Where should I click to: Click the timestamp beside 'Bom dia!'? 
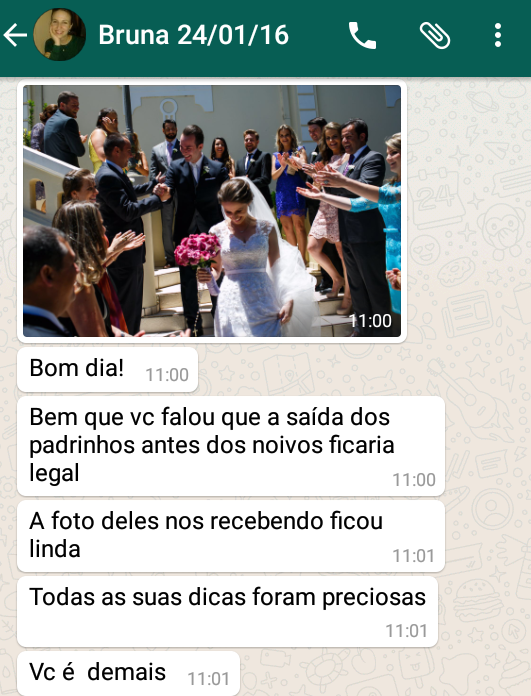click(x=167, y=375)
